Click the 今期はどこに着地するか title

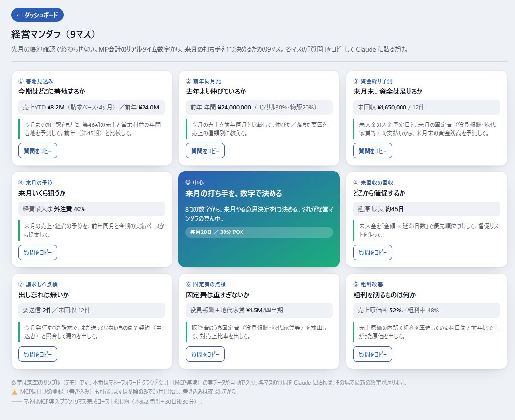(52, 92)
